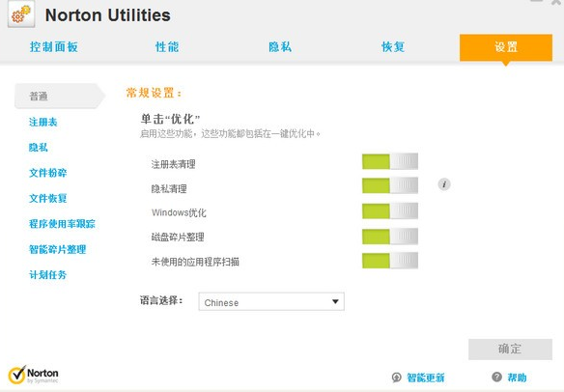
Task: Click the 设置 tab
Action: pyautogui.click(x=506, y=47)
